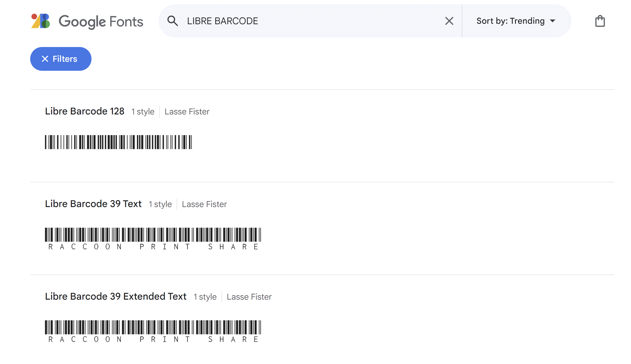Click the Libre Barcode 39 Text preview
Viewport: 631px width, 364px height.
click(x=153, y=239)
